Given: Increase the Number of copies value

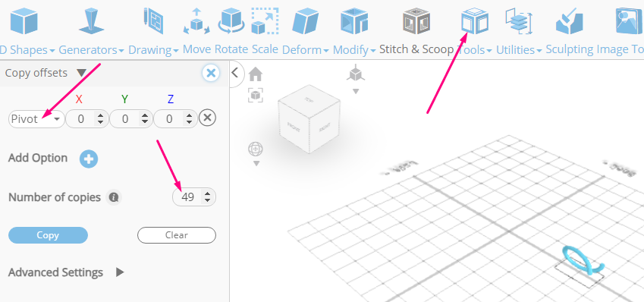Looking at the screenshot, I should [207, 193].
